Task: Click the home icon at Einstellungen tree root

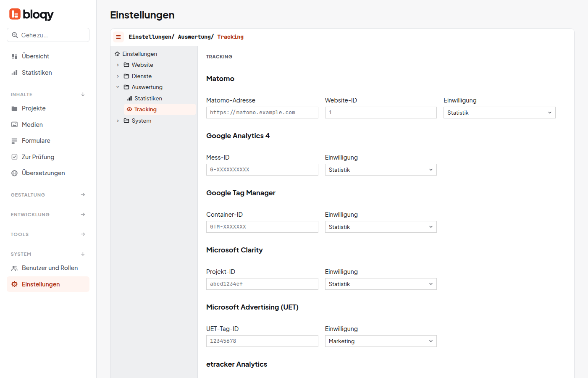Action: coord(117,54)
